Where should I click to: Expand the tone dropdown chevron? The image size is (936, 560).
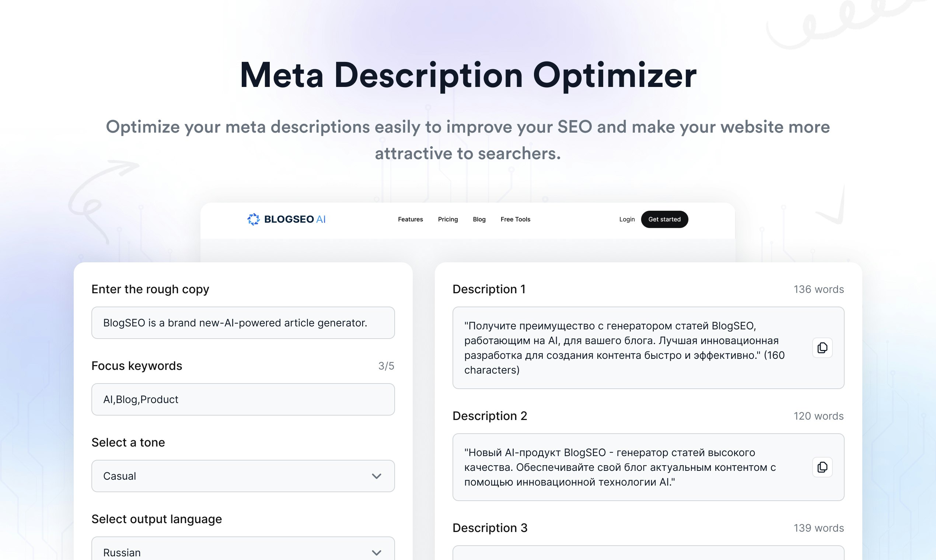pyautogui.click(x=376, y=476)
